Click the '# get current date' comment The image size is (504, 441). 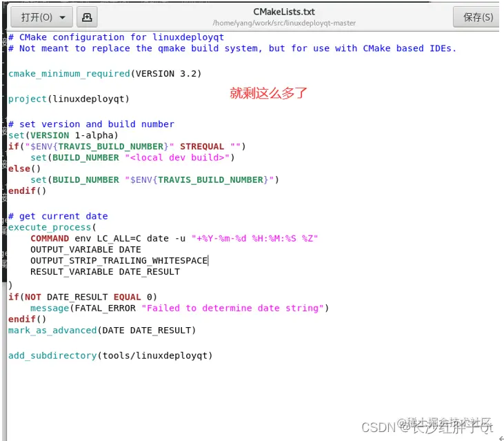[58, 216]
